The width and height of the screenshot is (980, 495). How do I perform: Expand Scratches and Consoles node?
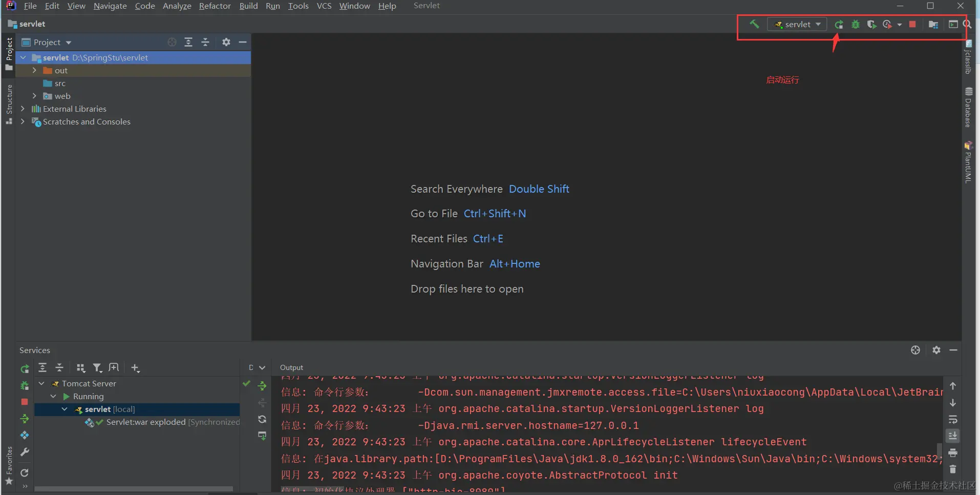tap(23, 121)
